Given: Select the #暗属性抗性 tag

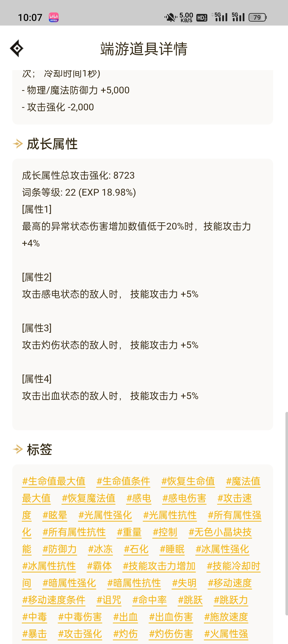Looking at the screenshot, I should tap(134, 583).
